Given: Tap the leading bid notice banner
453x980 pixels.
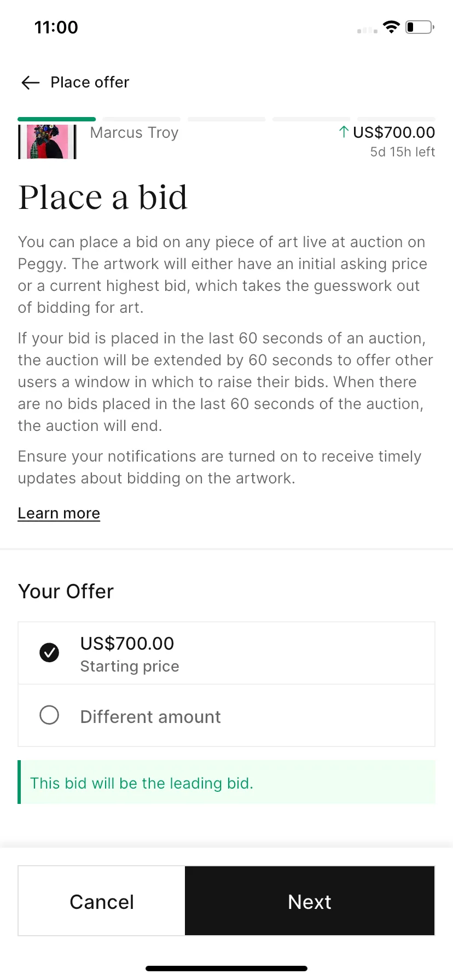Looking at the screenshot, I should pyautogui.click(x=226, y=782).
